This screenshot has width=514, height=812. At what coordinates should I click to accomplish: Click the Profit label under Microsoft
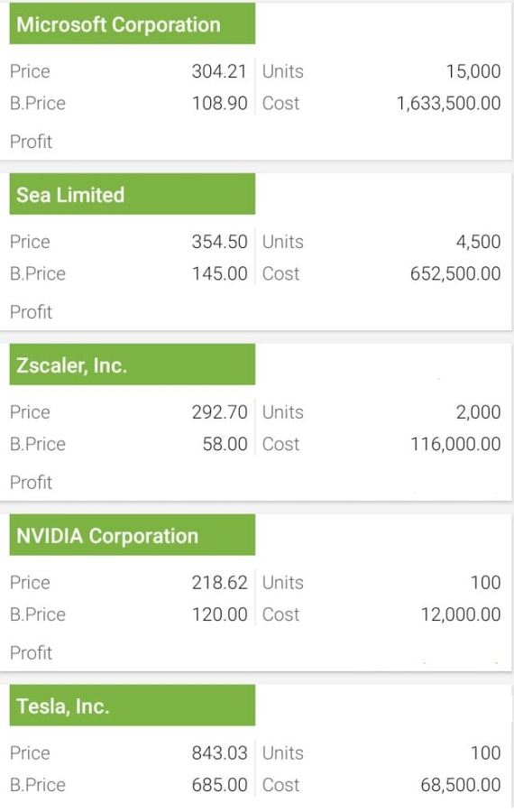point(31,142)
